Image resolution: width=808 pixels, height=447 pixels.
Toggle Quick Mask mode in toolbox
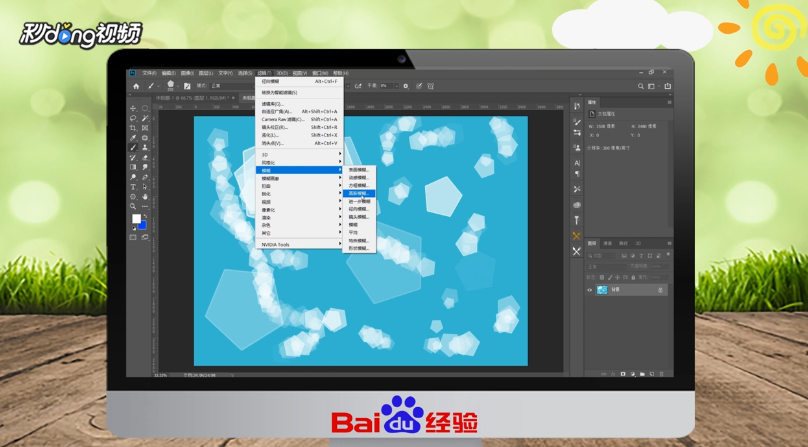(x=133, y=237)
